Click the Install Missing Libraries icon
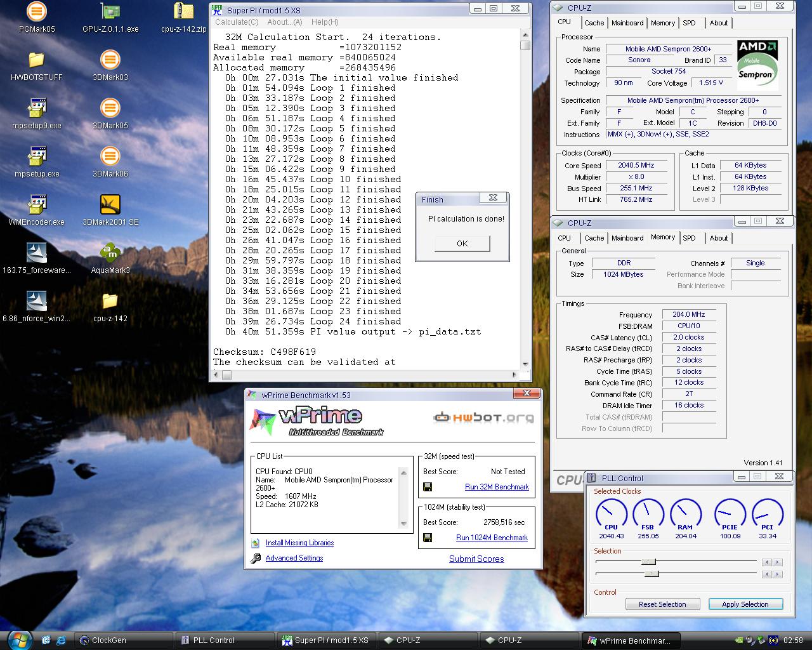Screen dimensions: 812x650 256,543
